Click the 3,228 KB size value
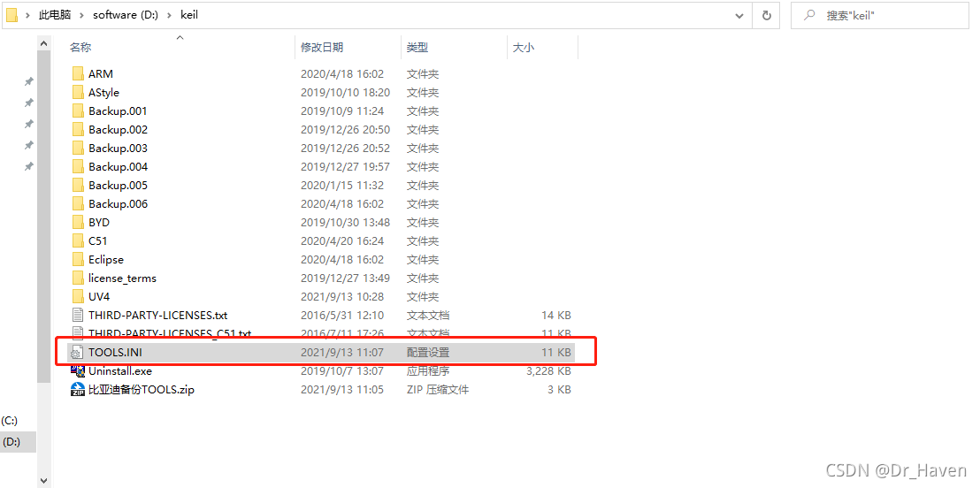This screenshot has width=980, height=488. tap(548, 371)
